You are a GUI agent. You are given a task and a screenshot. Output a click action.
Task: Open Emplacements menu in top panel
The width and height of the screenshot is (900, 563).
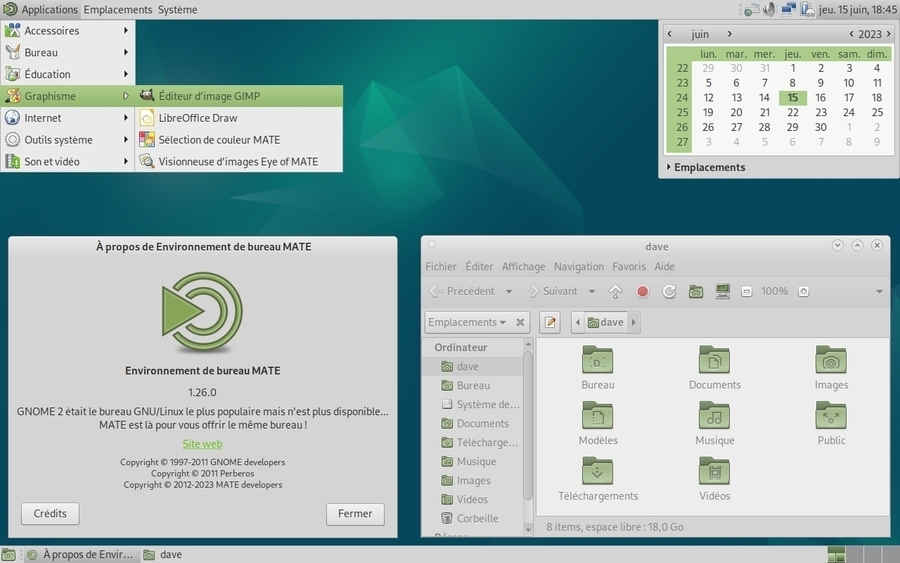[x=118, y=10]
